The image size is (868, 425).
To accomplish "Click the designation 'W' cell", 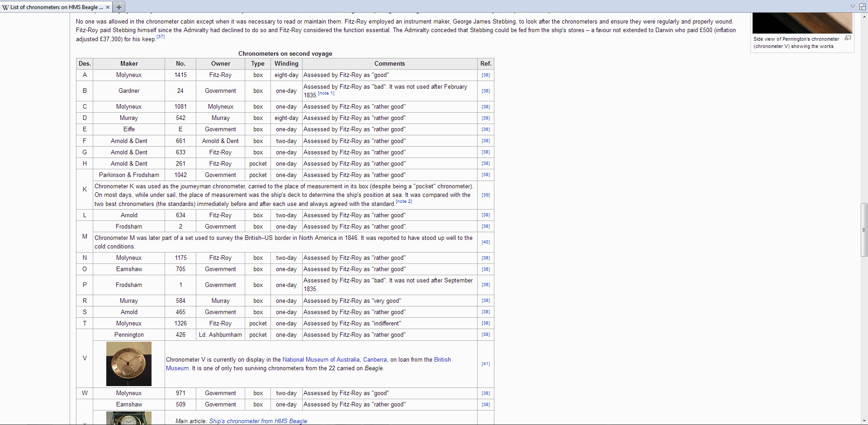I will coord(85,393).
